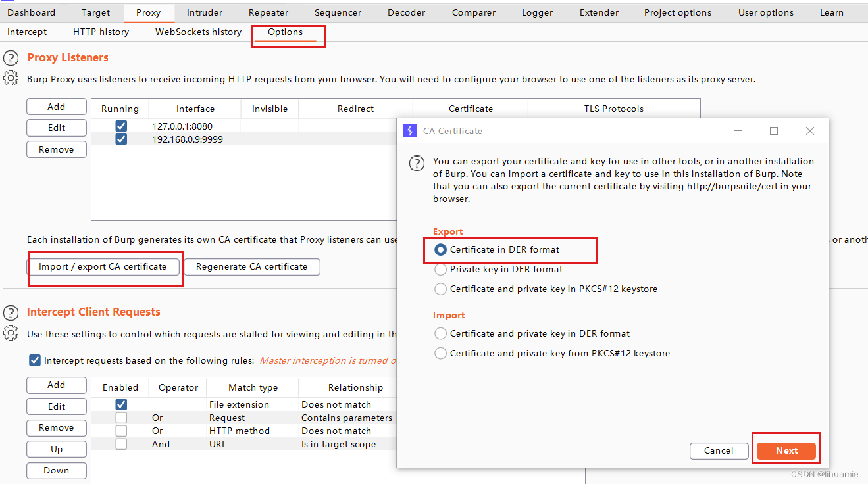Open Intercept Client Requests help icon
This screenshot has width=868, height=484.
point(11,312)
